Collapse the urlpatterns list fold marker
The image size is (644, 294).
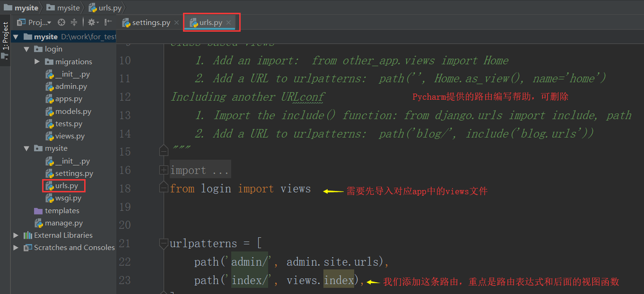click(x=163, y=244)
